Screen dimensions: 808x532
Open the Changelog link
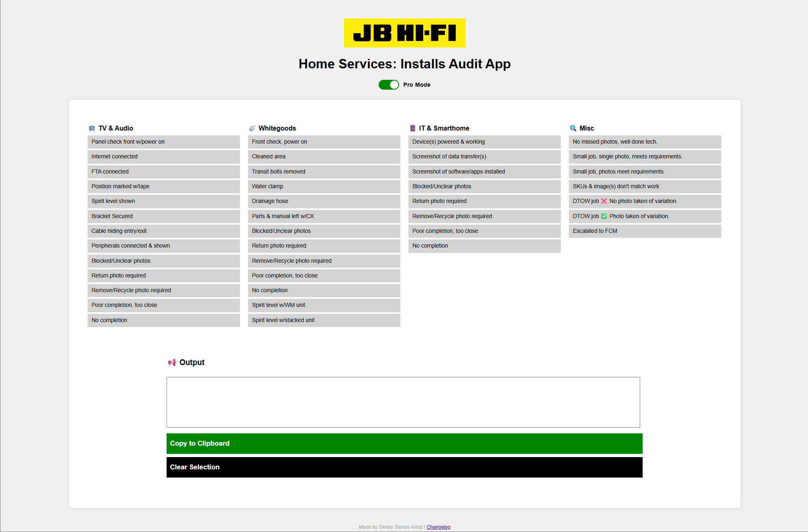pos(438,527)
